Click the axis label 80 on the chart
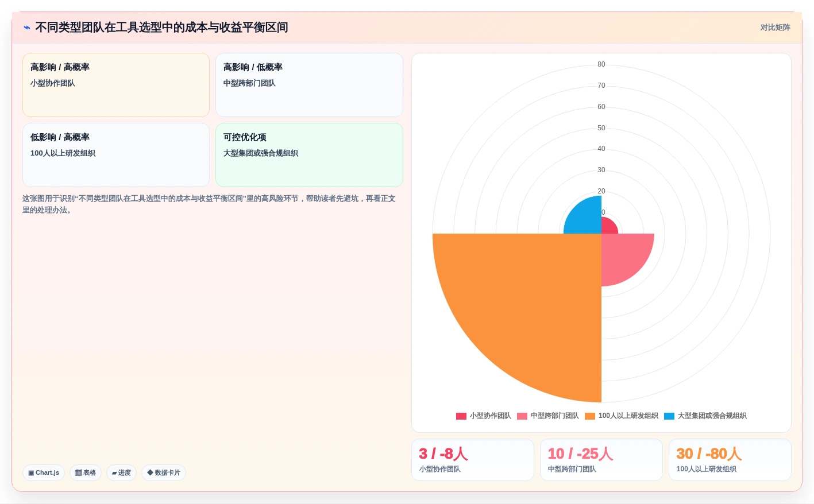 click(601, 64)
